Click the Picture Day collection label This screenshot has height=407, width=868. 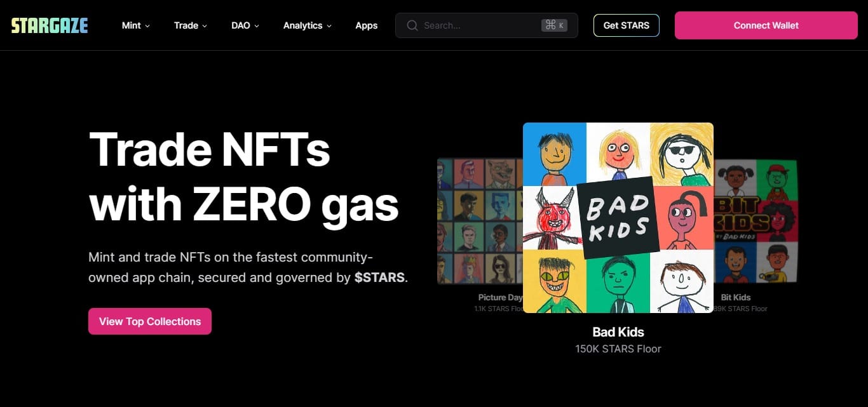[x=500, y=297]
